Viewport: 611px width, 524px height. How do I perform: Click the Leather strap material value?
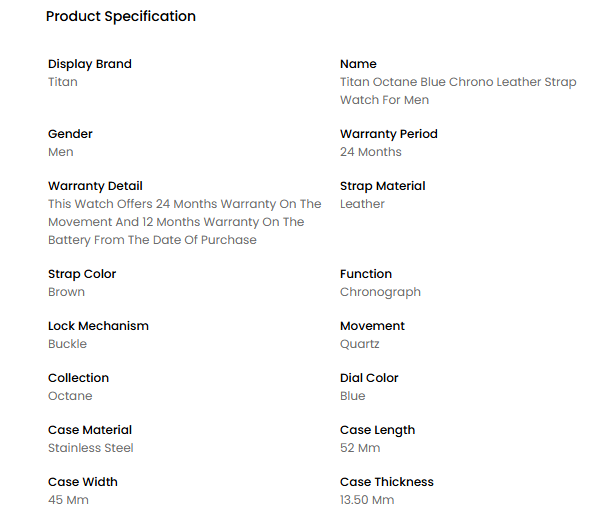[x=362, y=204]
